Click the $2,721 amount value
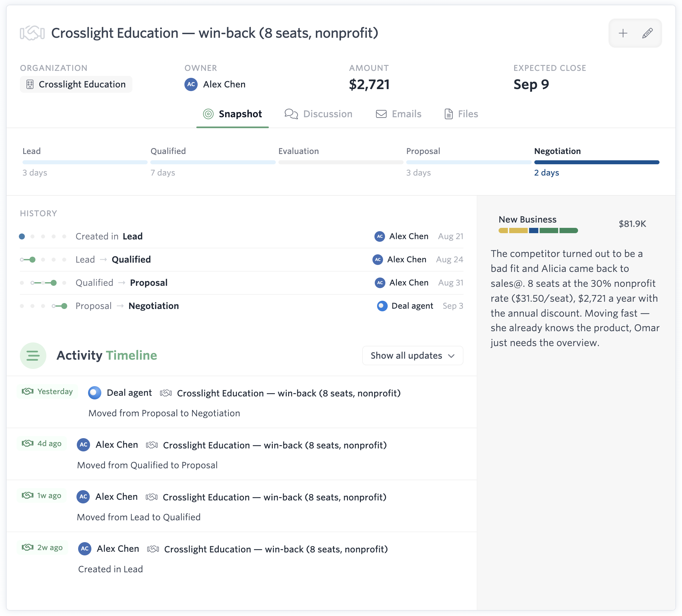Viewport: 682px width, 616px height. tap(369, 84)
